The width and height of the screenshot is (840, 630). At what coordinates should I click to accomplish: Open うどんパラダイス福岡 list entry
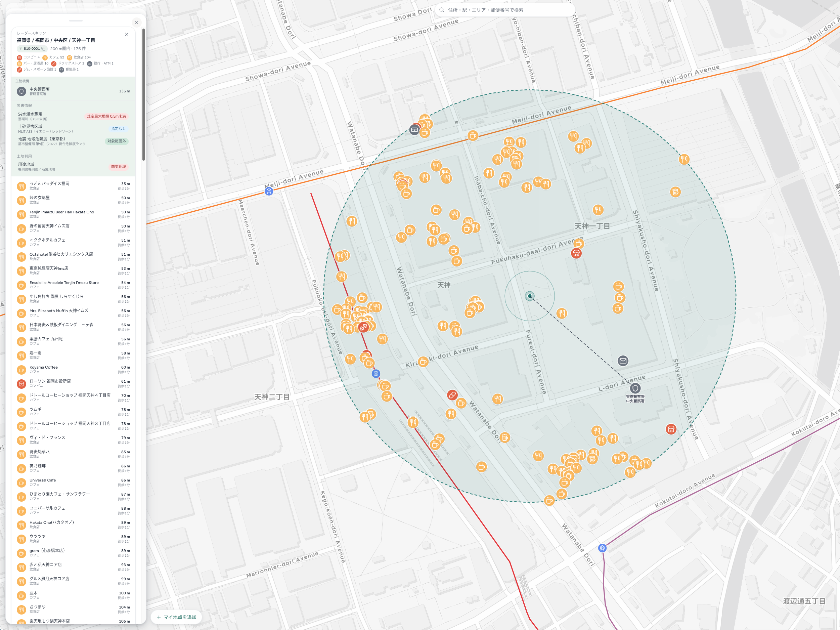[x=73, y=186]
